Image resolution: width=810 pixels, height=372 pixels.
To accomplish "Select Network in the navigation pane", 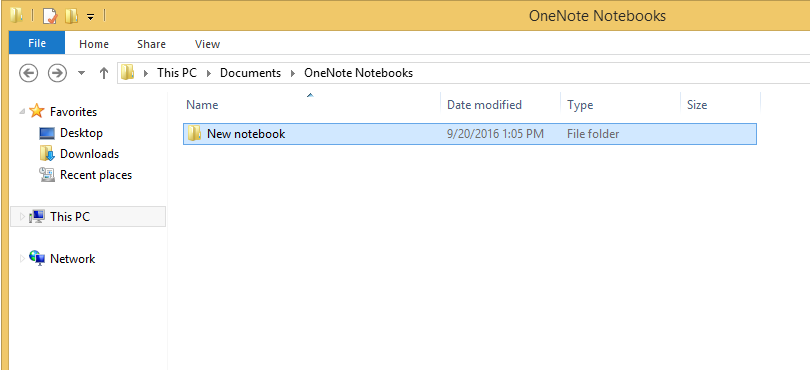I will (72, 259).
